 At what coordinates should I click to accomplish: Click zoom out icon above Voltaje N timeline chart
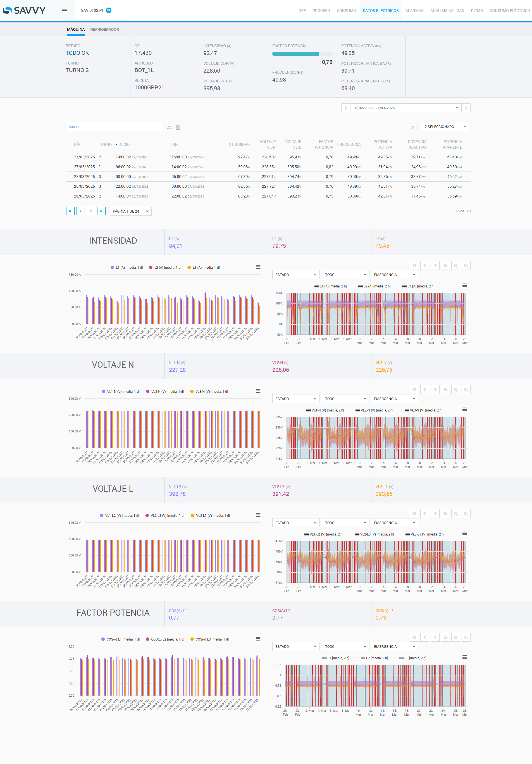click(x=455, y=390)
